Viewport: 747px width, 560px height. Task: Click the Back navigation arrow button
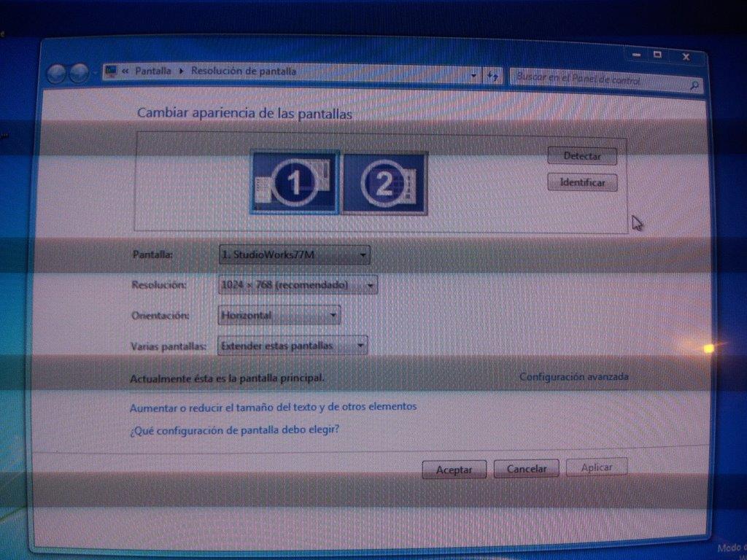pyautogui.click(x=56, y=73)
